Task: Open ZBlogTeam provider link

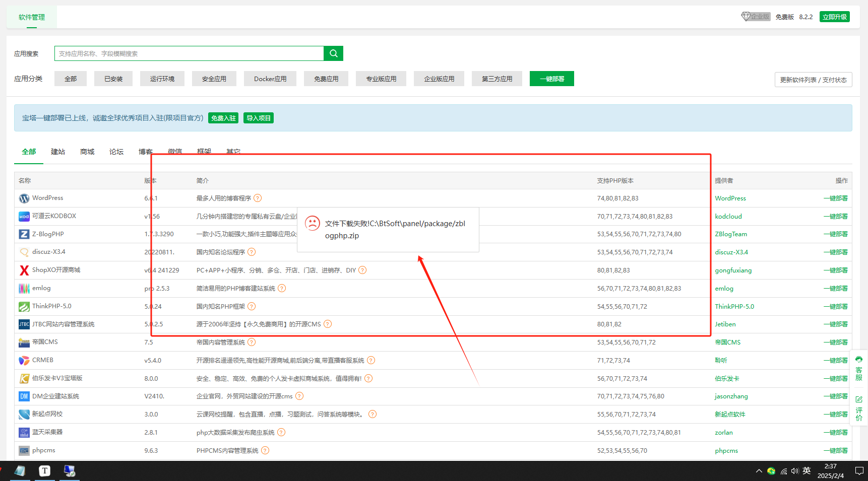Action: tap(731, 234)
